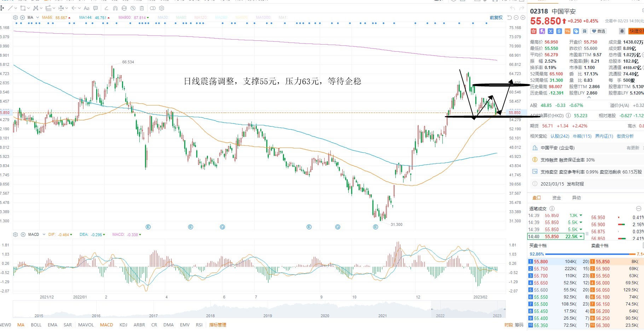
Task: Select the eraser tool in drawing toolbar
Action: coord(106,8)
